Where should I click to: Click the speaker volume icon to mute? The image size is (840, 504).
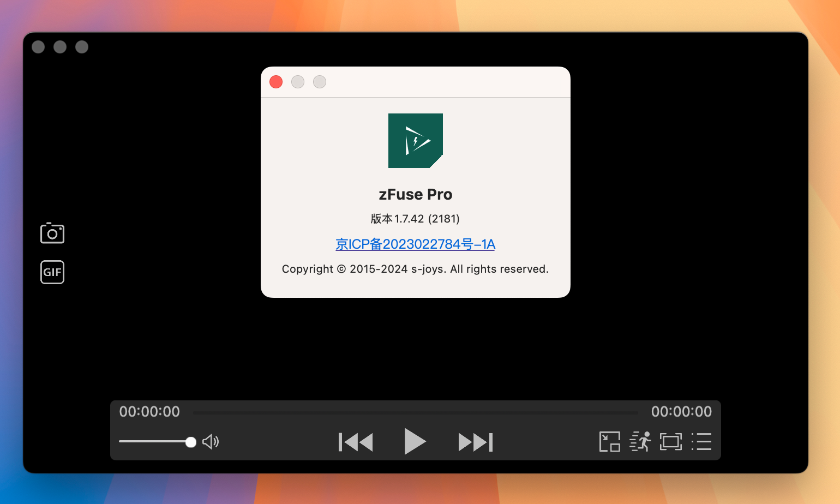click(x=211, y=442)
